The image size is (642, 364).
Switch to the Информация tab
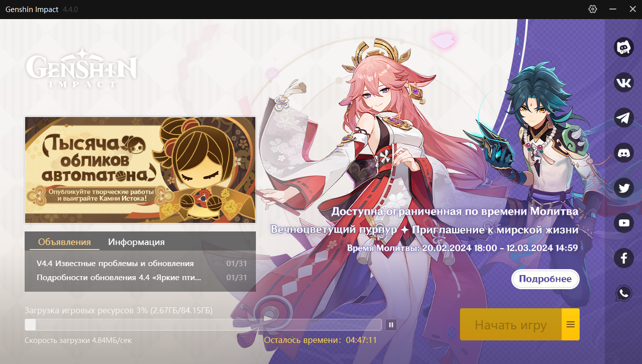136,242
